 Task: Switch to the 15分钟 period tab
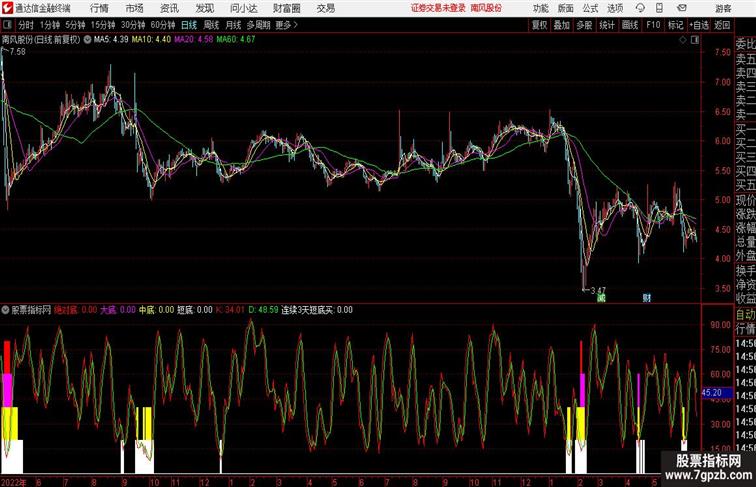(103, 25)
